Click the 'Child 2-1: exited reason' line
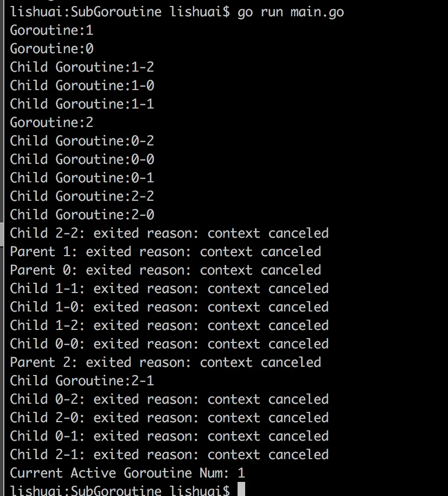The image size is (448, 496). (169, 454)
